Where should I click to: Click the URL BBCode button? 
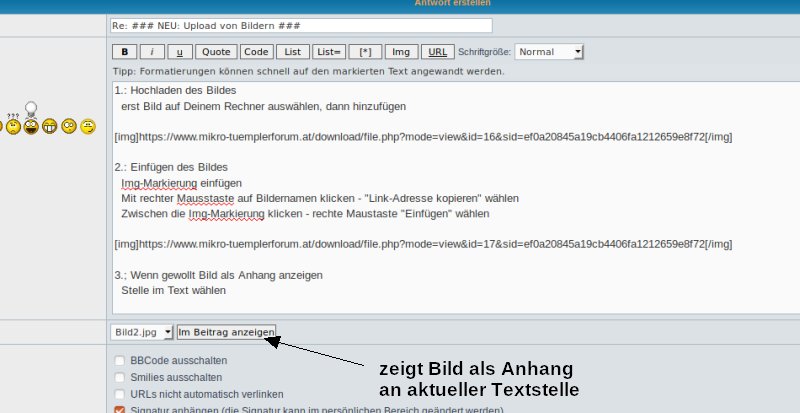point(436,52)
